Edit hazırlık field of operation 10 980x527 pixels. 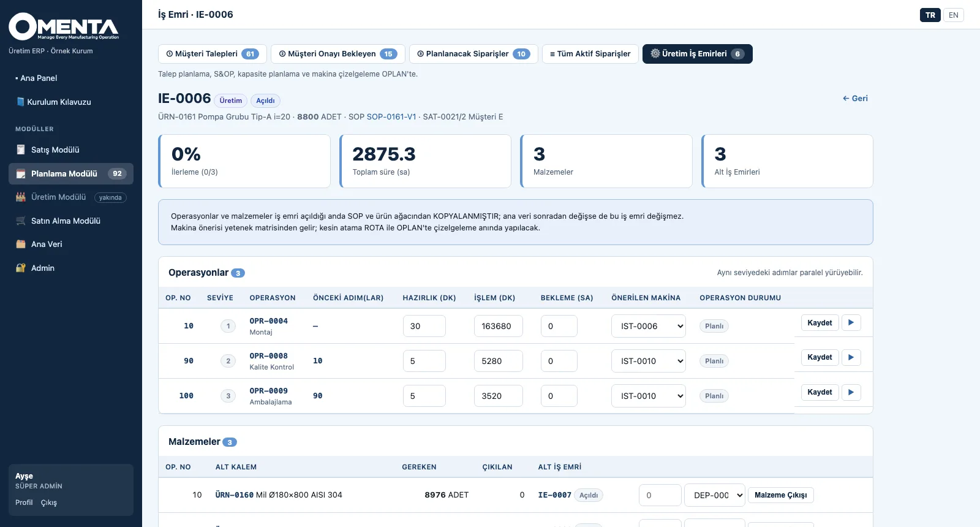pyautogui.click(x=424, y=326)
